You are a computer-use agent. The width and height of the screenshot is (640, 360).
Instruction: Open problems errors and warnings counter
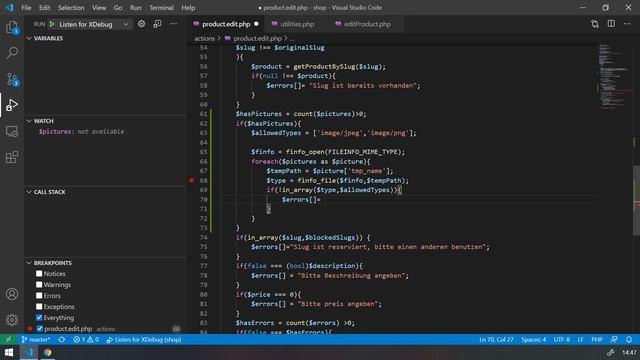pos(86,340)
